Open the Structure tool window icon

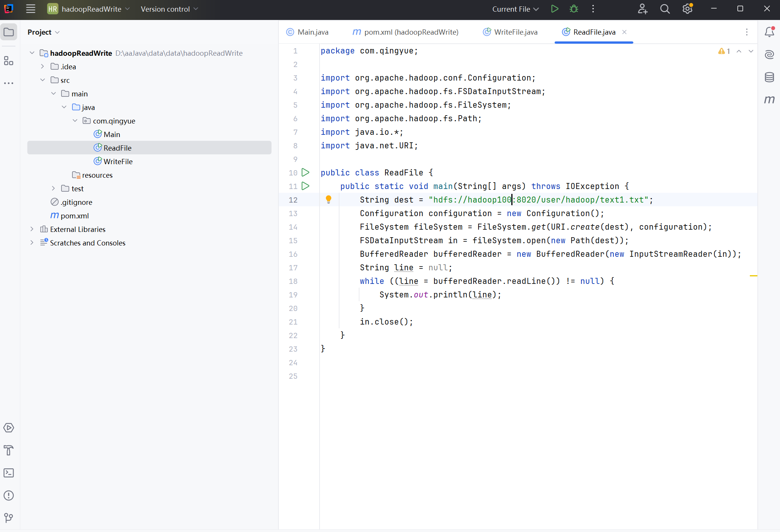[9, 61]
